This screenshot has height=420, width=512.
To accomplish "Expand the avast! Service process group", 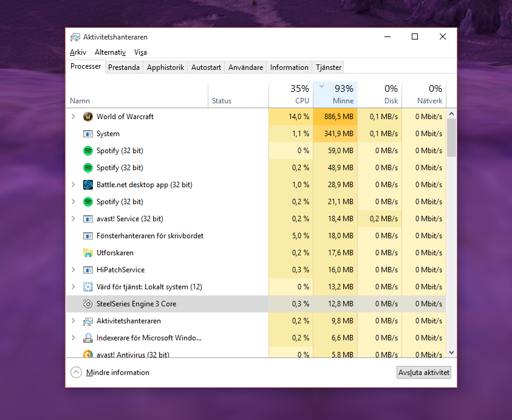I will coord(73,219).
